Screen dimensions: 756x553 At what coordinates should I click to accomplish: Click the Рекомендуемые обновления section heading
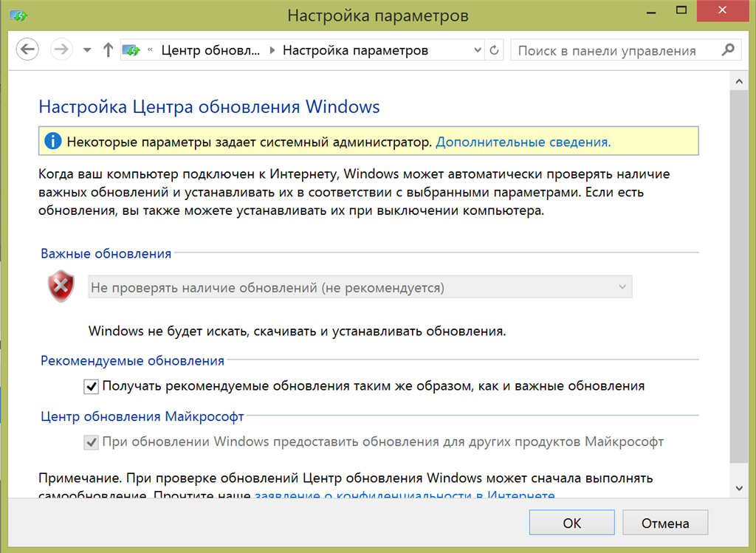pyautogui.click(x=133, y=360)
